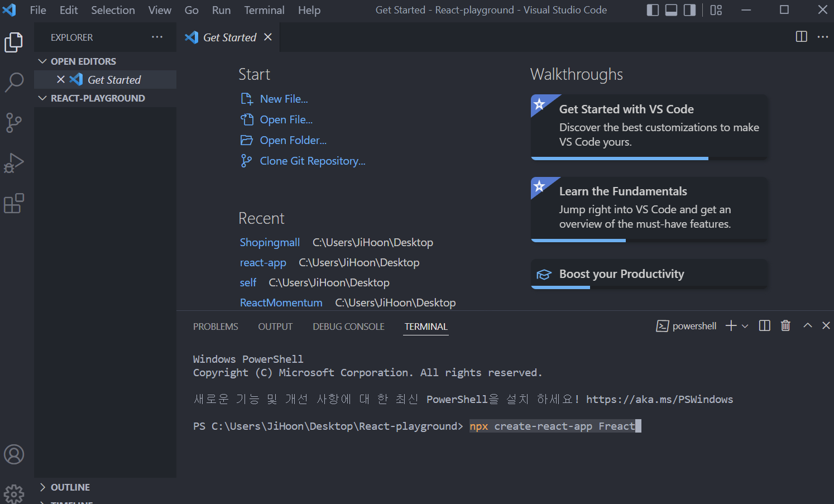
Task: Select the powershell terminal indicator
Action: (686, 326)
